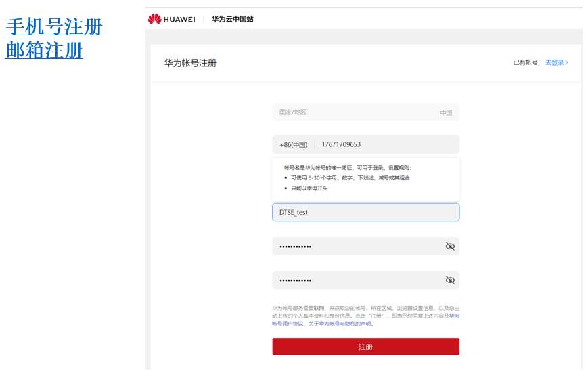Click the Huawei logo
The image size is (588, 388).
171,19
